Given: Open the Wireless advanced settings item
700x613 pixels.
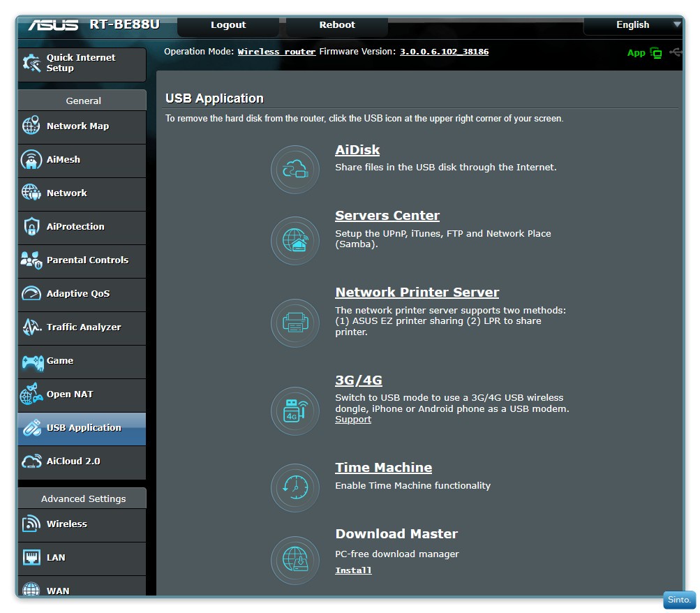Looking at the screenshot, I should point(82,525).
